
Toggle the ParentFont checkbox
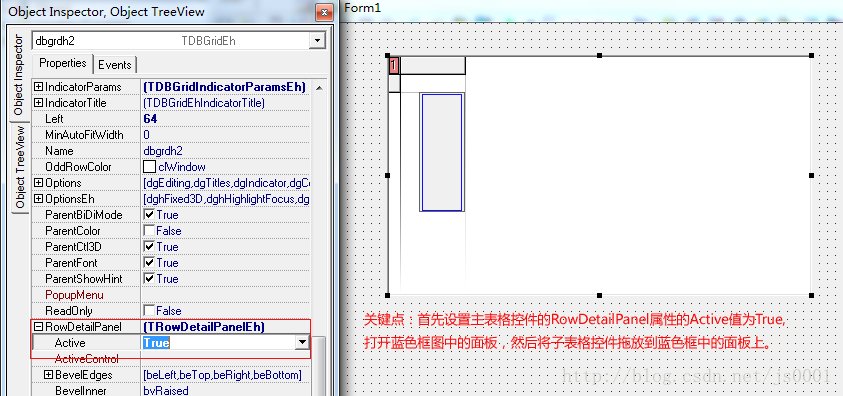[x=149, y=263]
